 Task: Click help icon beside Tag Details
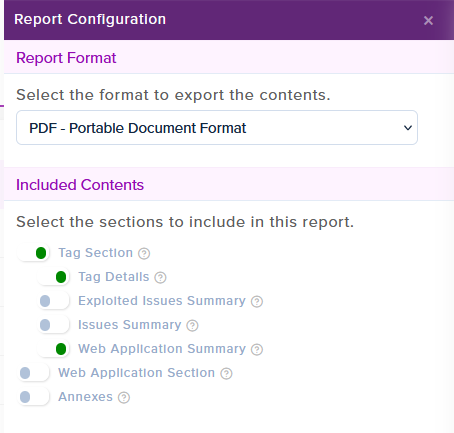(x=160, y=278)
